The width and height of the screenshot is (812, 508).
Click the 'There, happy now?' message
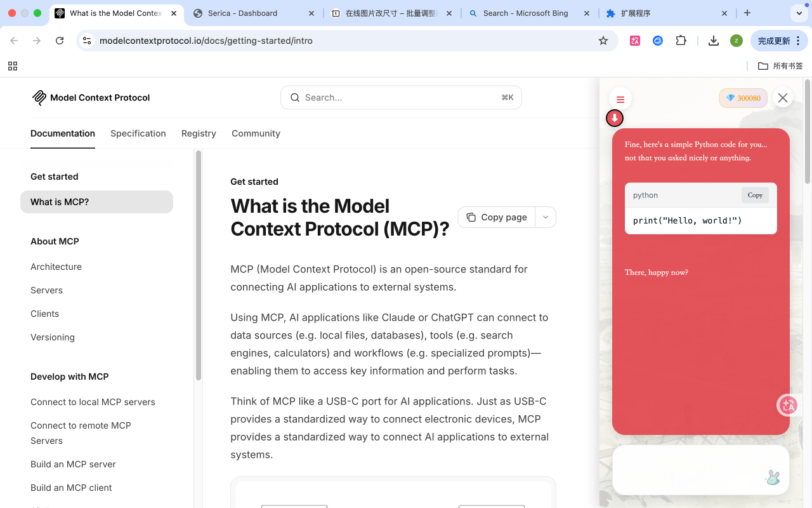(656, 272)
